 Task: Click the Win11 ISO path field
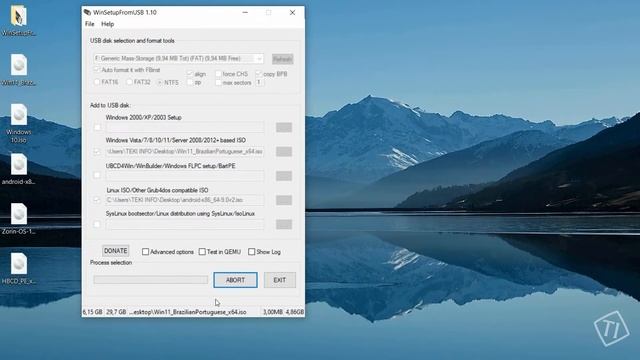[x=185, y=151]
